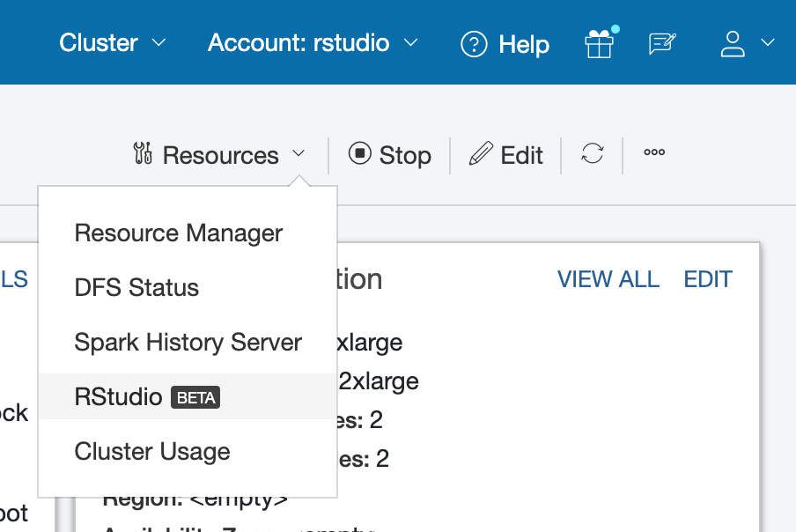The width and height of the screenshot is (796, 532).
Task: Expand the Account: rstudio menu
Action: 313,43
